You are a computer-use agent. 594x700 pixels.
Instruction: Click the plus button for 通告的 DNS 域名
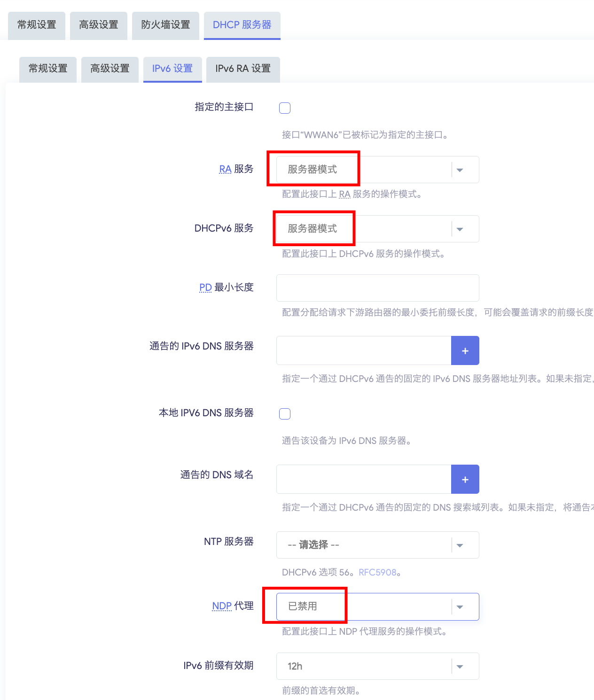(x=465, y=479)
